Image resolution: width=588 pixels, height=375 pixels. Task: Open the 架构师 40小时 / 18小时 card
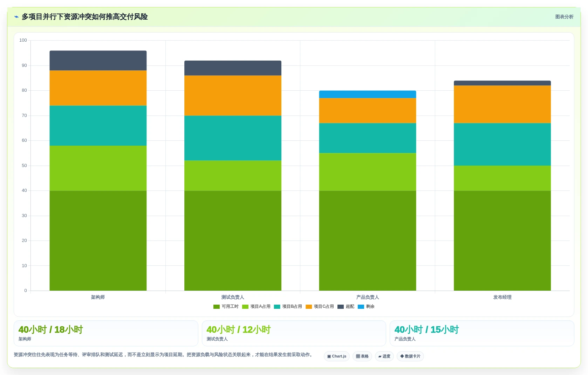(106, 334)
